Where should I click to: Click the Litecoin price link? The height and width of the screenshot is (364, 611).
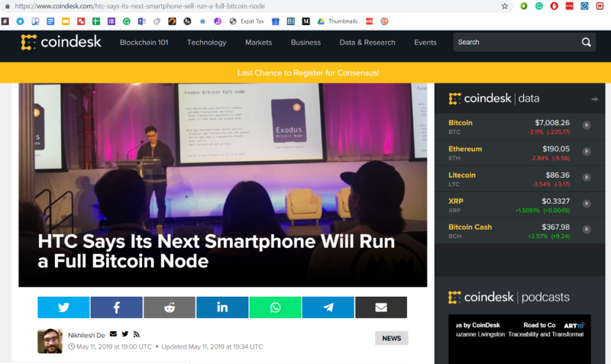tap(462, 175)
